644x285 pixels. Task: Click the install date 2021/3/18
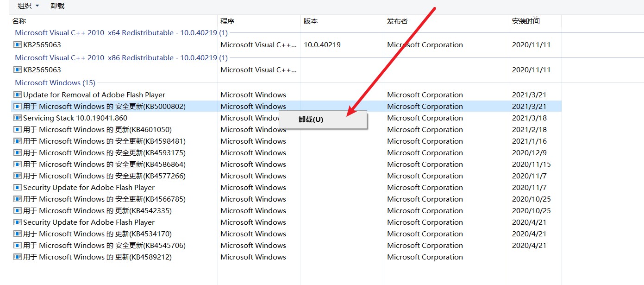[530, 118]
